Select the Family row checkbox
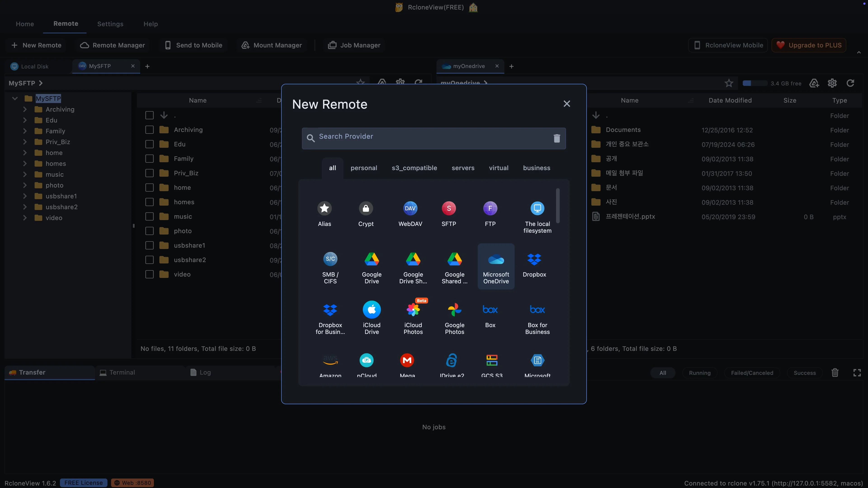 [149, 159]
